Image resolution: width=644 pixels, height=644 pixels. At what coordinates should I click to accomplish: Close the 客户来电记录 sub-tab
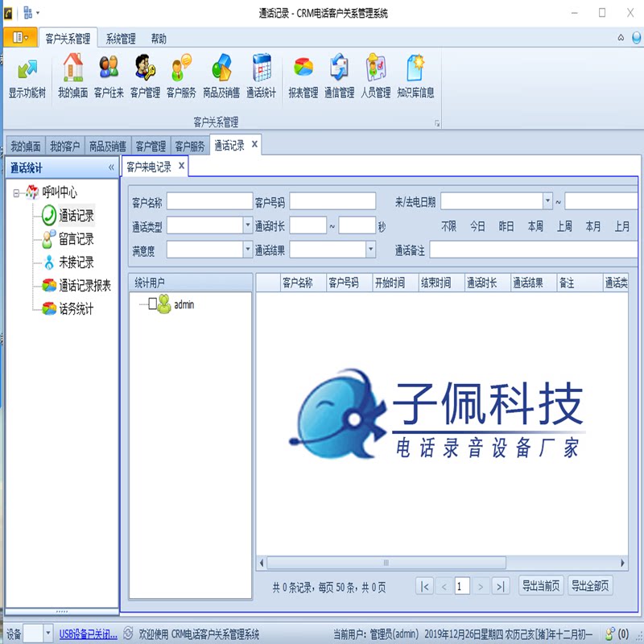tap(181, 166)
